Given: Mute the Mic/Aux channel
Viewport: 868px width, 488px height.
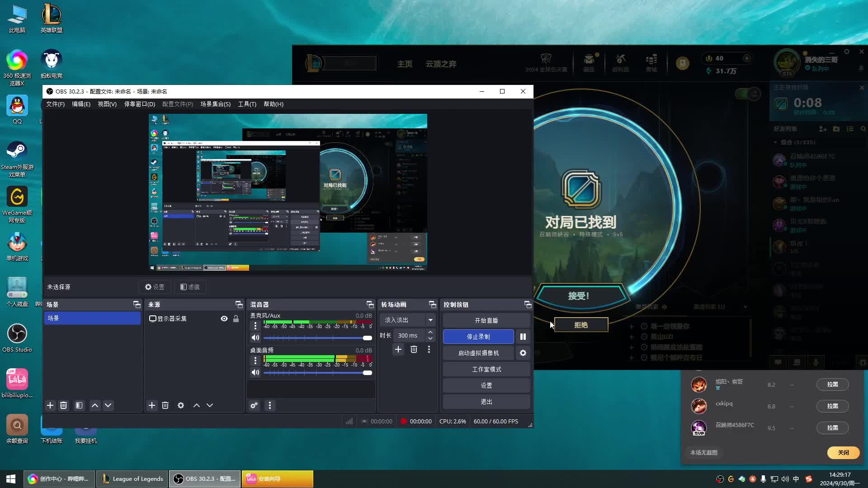Looking at the screenshot, I should [x=255, y=338].
